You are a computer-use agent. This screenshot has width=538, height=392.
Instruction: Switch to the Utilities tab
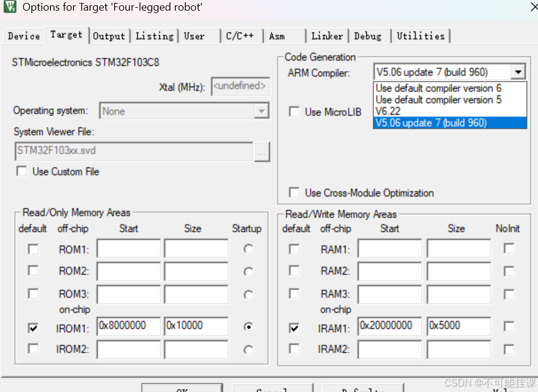tap(421, 36)
